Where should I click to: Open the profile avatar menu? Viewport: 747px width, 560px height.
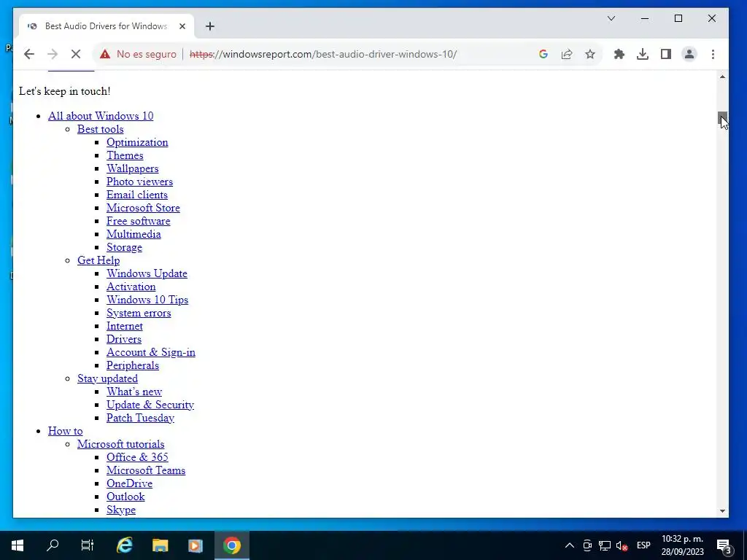click(x=689, y=54)
